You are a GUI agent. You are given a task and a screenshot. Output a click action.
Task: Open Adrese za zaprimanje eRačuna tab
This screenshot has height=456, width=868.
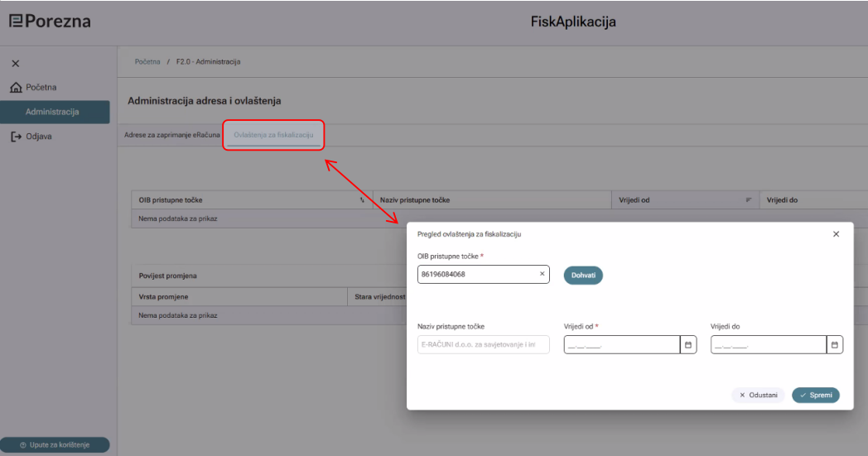pos(171,135)
